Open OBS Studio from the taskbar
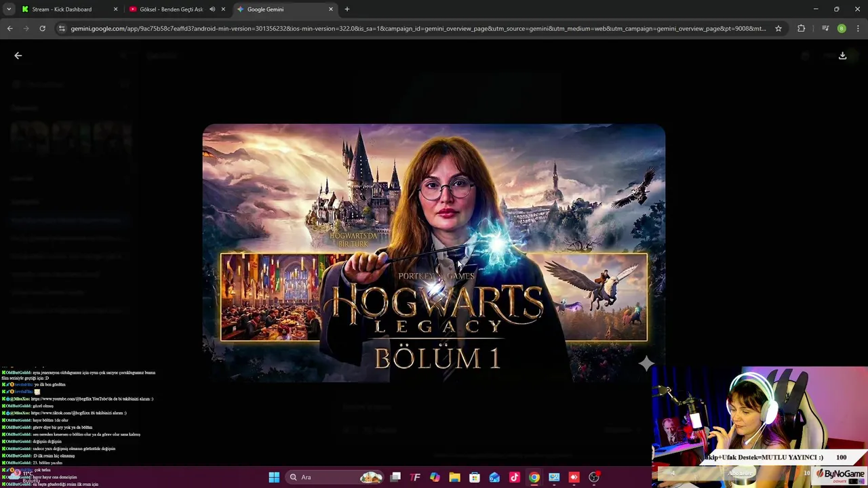This screenshot has width=868, height=488. (594, 477)
